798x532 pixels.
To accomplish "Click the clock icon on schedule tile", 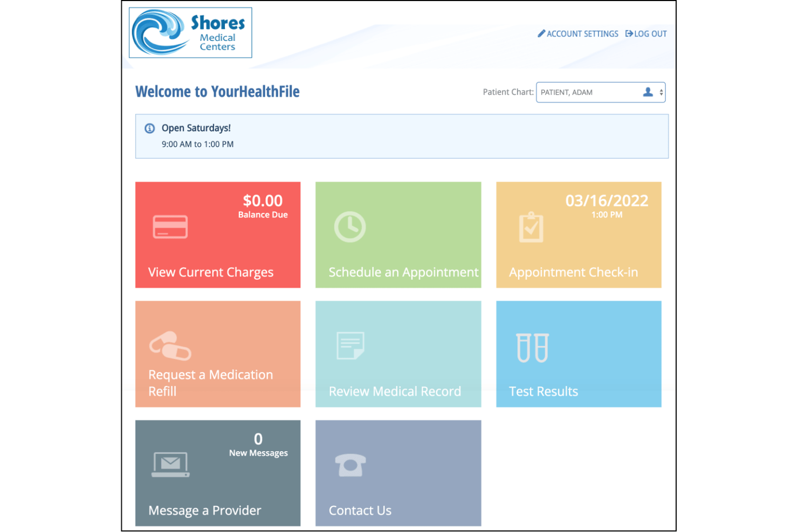I will [x=350, y=227].
